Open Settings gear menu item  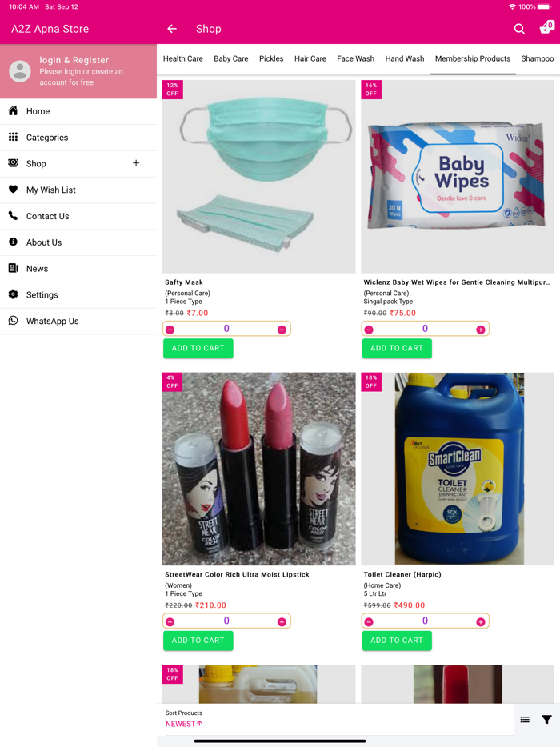click(78, 294)
